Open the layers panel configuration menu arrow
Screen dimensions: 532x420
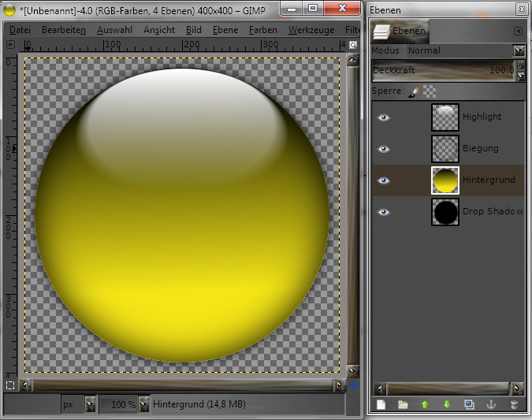pyautogui.click(x=518, y=32)
